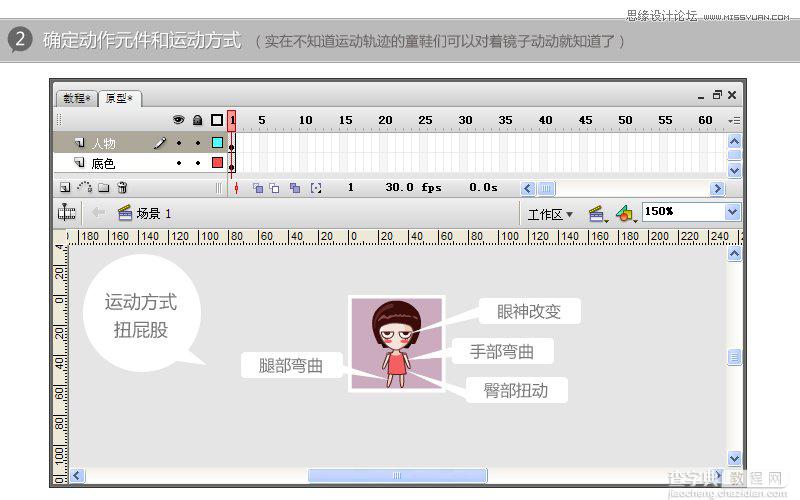Restore the document window size
Image resolution: width=800 pixels, height=500 pixels.
coord(717,95)
